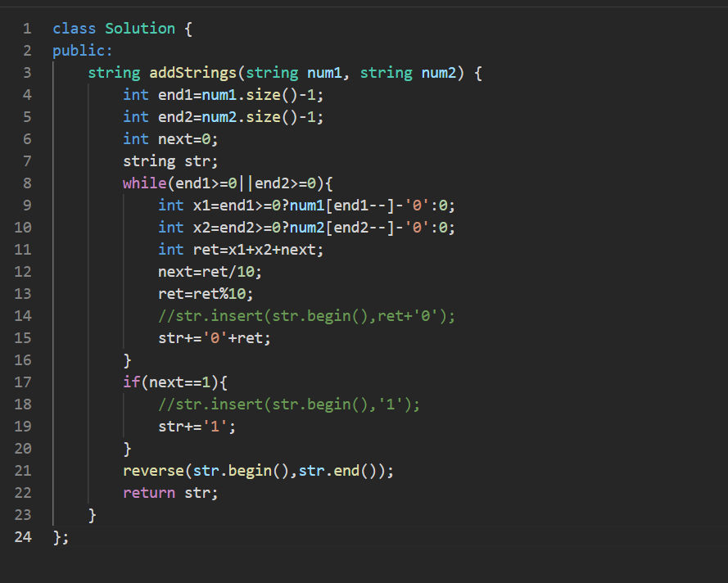Click the 'if(next==1){' line
Image resolution: width=728 pixels, height=583 pixels.
[175, 382]
